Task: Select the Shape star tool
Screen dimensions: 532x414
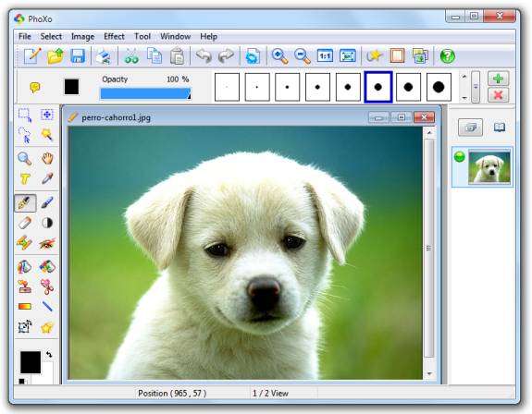Action: (x=47, y=328)
